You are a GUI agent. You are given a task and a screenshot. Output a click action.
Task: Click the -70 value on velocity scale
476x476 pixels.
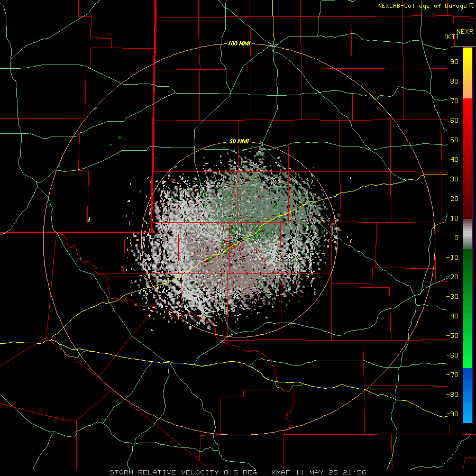[x=452, y=374]
